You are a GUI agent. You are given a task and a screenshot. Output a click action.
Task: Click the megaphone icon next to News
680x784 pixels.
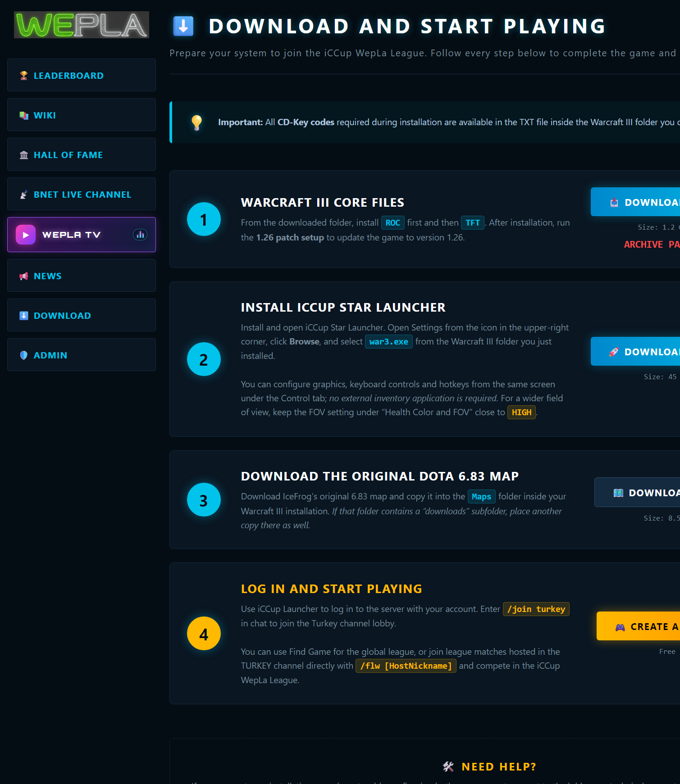point(24,276)
